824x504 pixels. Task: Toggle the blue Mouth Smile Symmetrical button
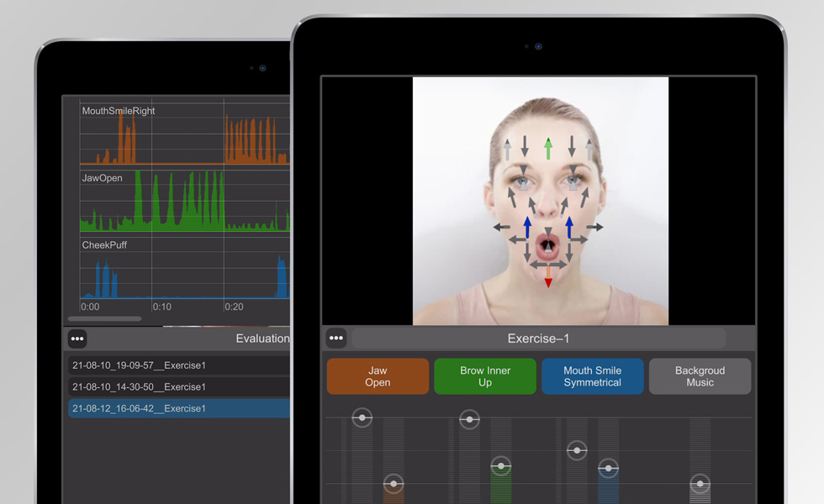[x=592, y=376]
